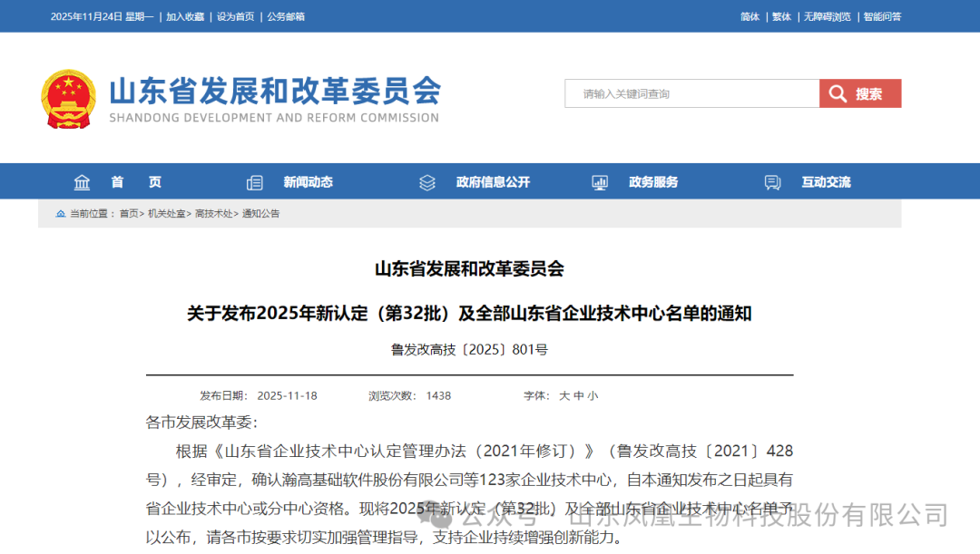Switch to 繁体 traditional Chinese
The width and height of the screenshot is (980, 554).
coord(781,16)
